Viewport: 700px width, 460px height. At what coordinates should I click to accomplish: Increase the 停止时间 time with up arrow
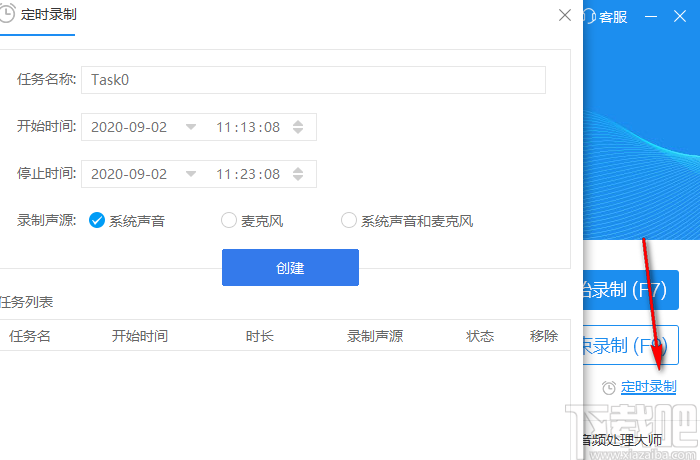pos(298,170)
